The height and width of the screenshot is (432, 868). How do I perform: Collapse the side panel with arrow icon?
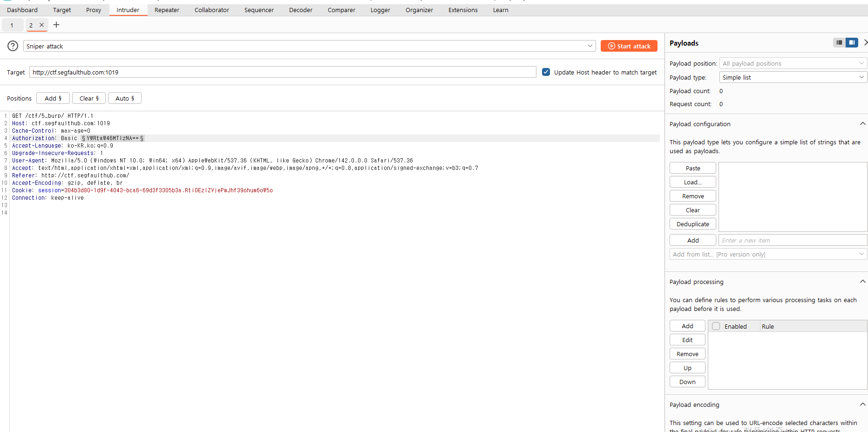pyautogui.click(x=865, y=43)
